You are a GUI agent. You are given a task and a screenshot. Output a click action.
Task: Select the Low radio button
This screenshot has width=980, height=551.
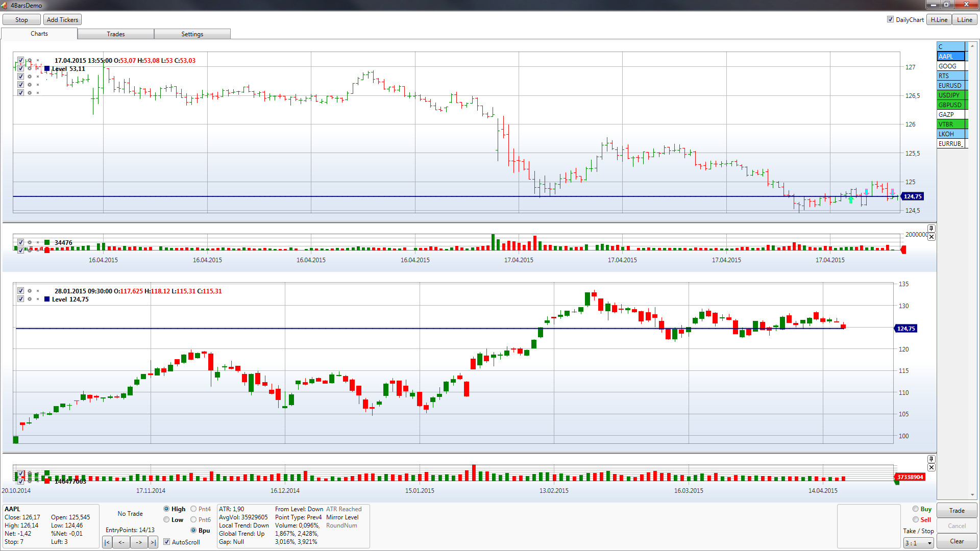(166, 519)
